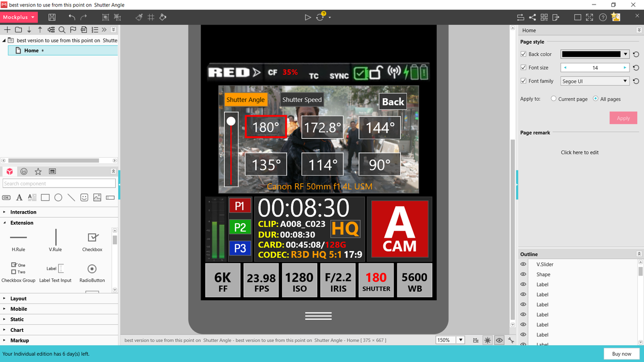Open the Help question mark icon
Image resolution: width=644 pixels, height=362 pixels.
coord(603,17)
